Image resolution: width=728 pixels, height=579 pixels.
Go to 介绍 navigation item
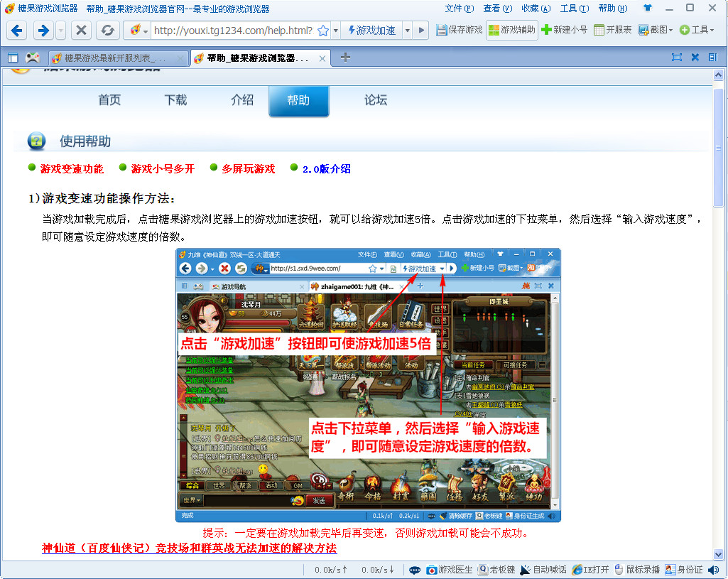[x=242, y=100]
